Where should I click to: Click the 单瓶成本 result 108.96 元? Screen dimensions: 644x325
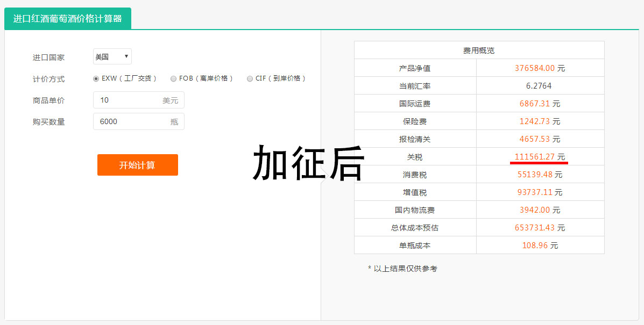[540, 245]
